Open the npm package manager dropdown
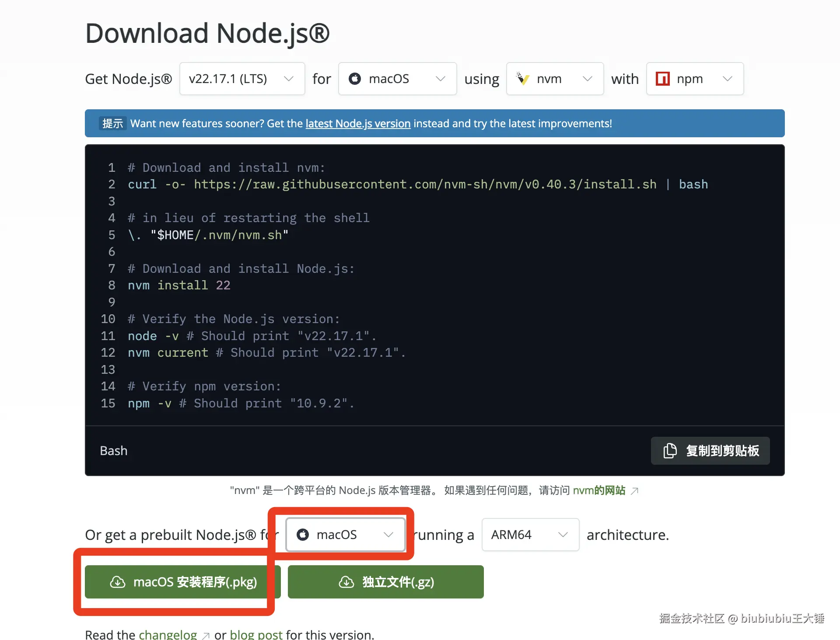Image resolution: width=840 pixels, height=640 pixels. tap(695, 79)
